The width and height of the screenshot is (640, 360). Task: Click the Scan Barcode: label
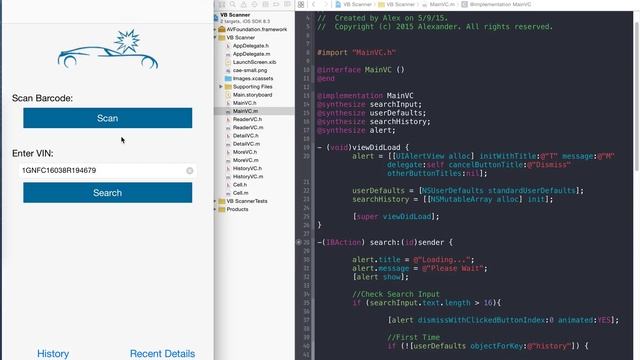pos(42,98)
